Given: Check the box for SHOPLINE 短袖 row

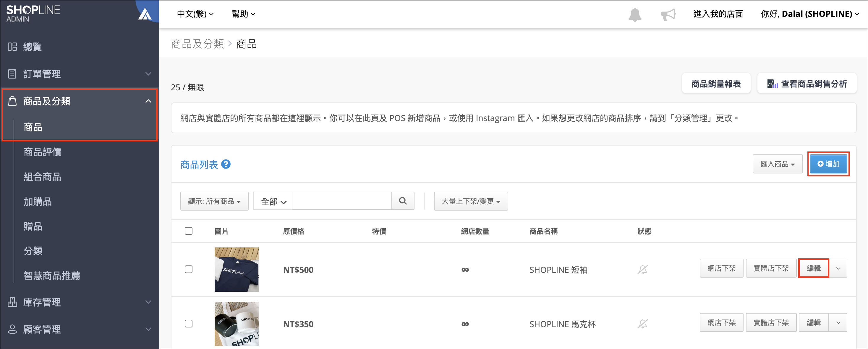Looking at the screenshot, I should [x=189, y=269].
